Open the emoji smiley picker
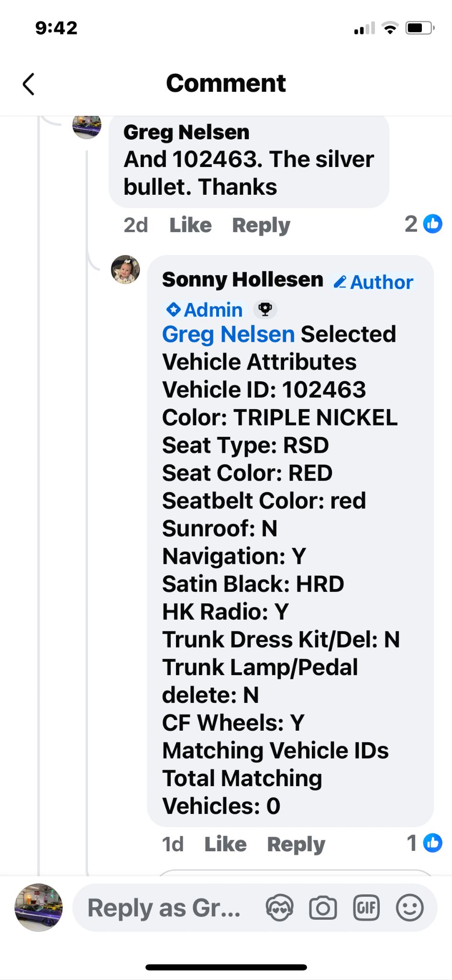Viewport: 452px width, 980px height. pos(410,908)
